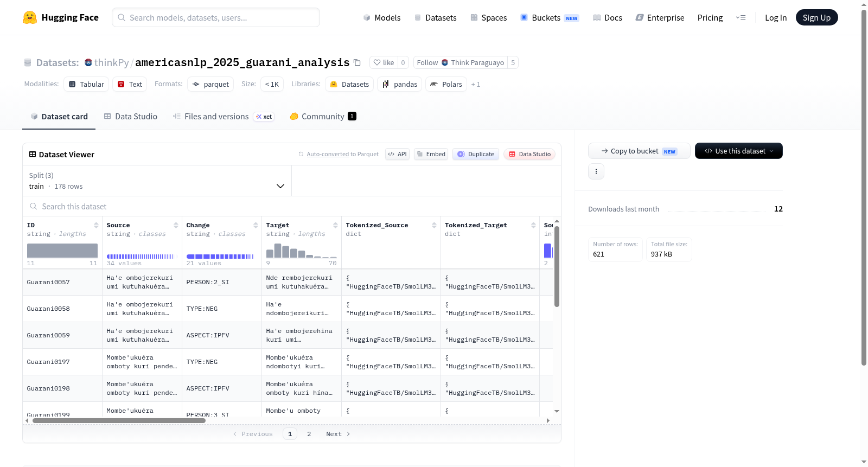Go to page 2 of the table

tap(309, 434)
